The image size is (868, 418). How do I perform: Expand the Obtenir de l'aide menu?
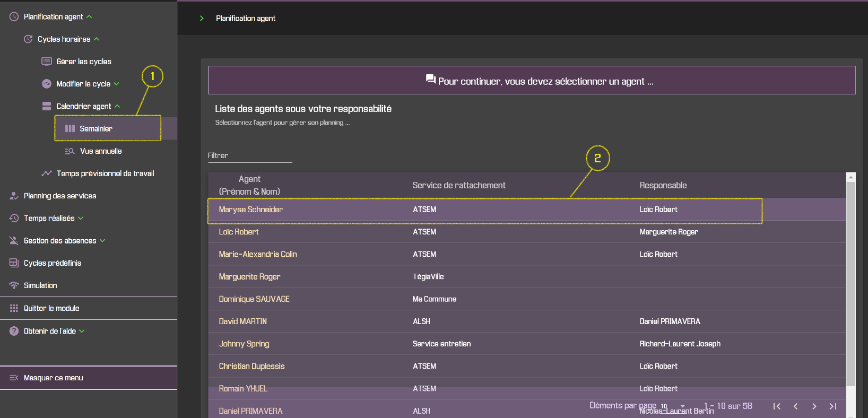point(82,331)
